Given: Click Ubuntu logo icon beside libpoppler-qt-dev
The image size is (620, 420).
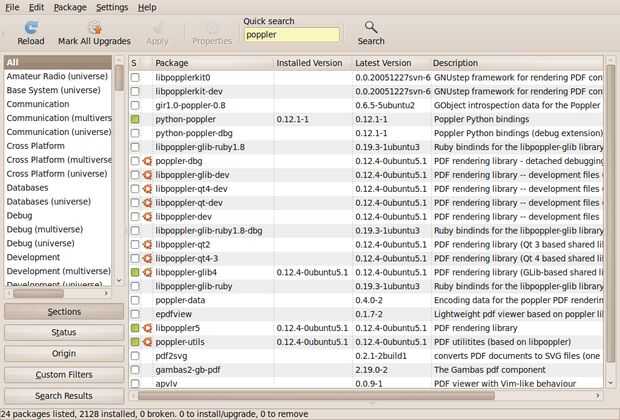Looking at the screenshot, I should coord(147,203).
